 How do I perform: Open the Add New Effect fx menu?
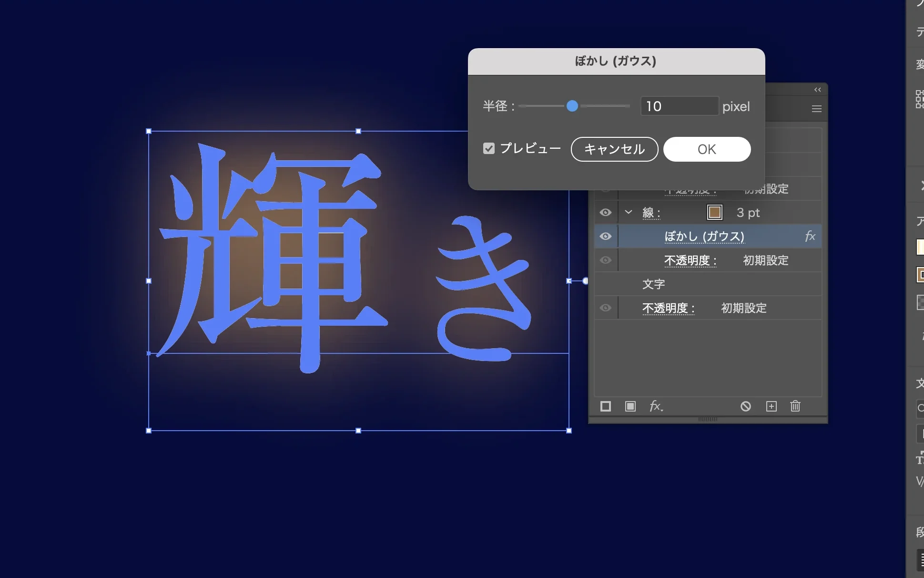[656, 406]
